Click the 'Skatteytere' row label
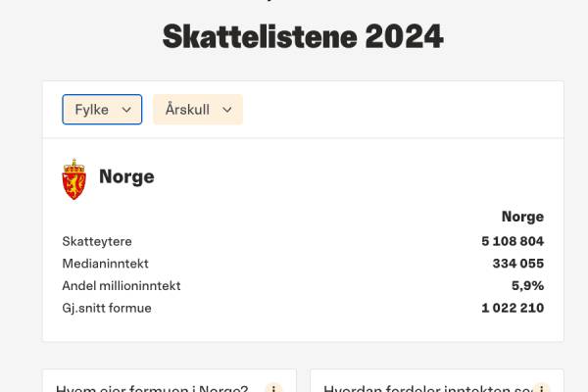Image resolution: width=588 pixels, height=392 pixels. pyautogui.click(x=97, y=241)
